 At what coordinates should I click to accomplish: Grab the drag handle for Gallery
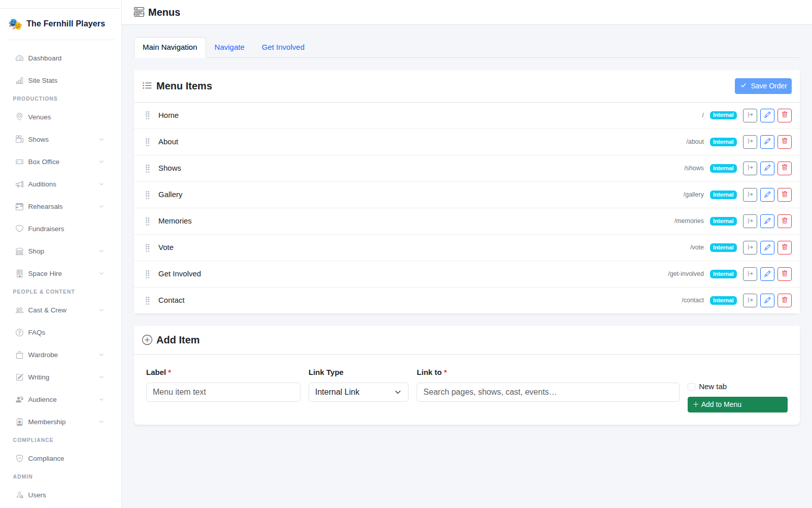[148, 195]
